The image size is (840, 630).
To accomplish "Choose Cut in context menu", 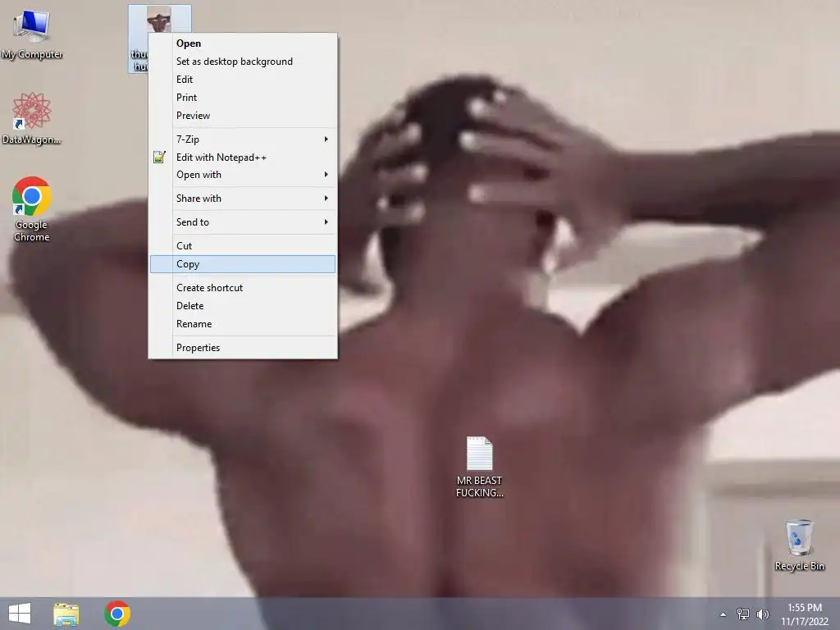I will 243,246.
